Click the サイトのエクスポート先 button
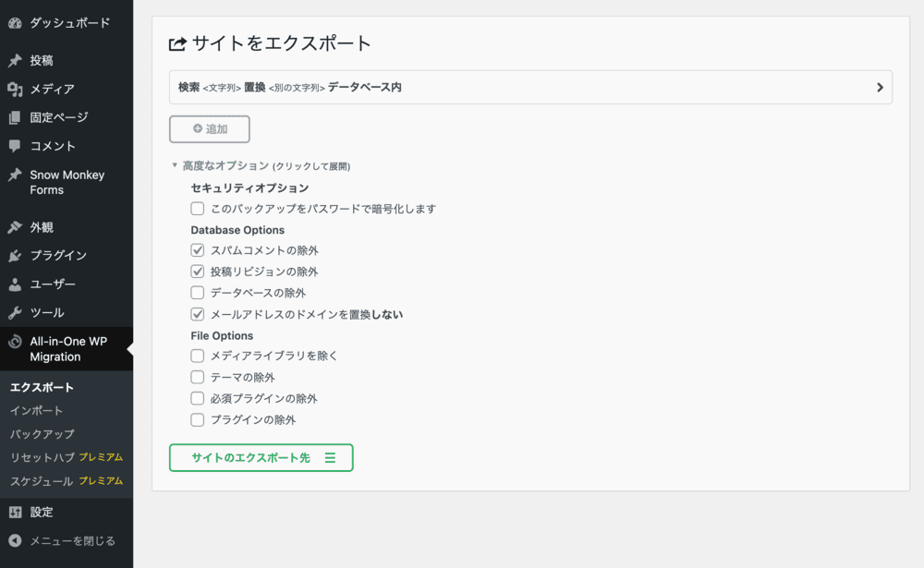This screenshot has width=924, height=568. click(261, 457)
